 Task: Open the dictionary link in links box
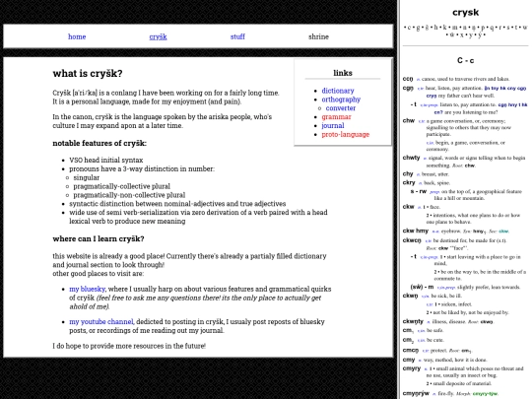click(338, 91)
